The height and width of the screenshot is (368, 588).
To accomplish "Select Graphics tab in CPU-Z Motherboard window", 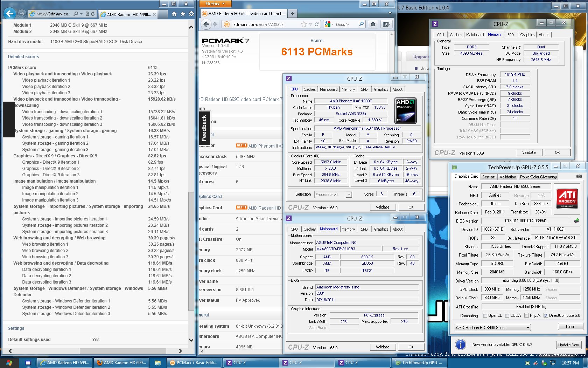I will pyautogui.click(x=381, y=229).
